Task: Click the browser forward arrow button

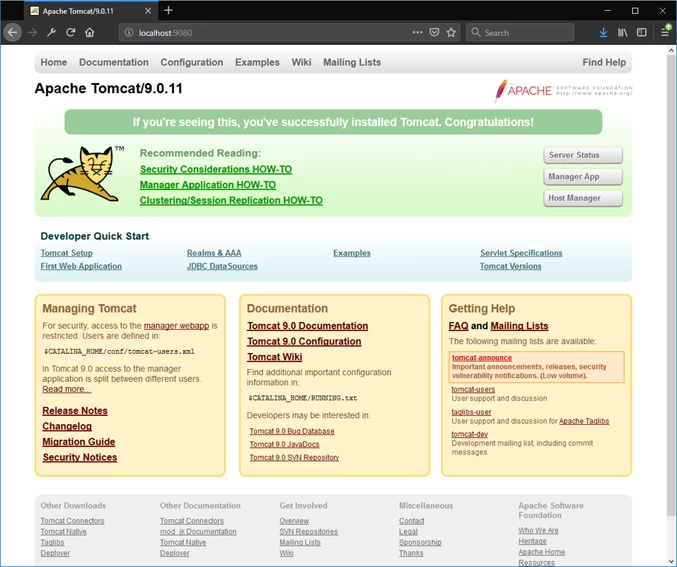Action: (x=32, y=32)
